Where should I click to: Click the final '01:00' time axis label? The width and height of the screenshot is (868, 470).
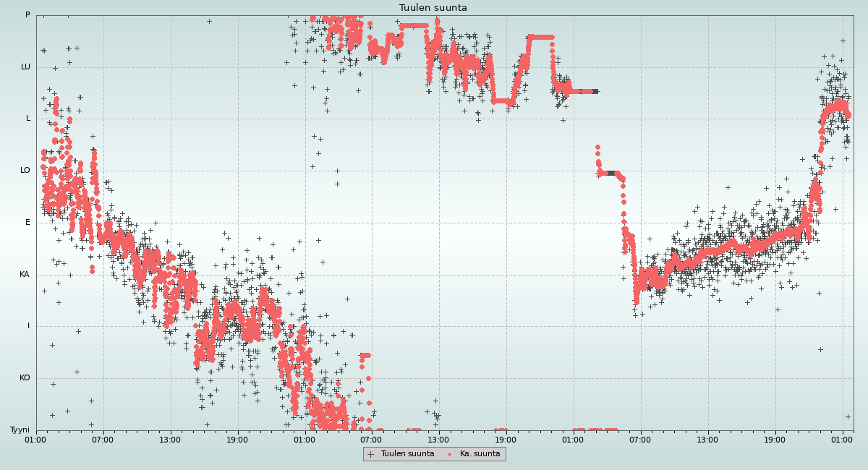(842, 440)
